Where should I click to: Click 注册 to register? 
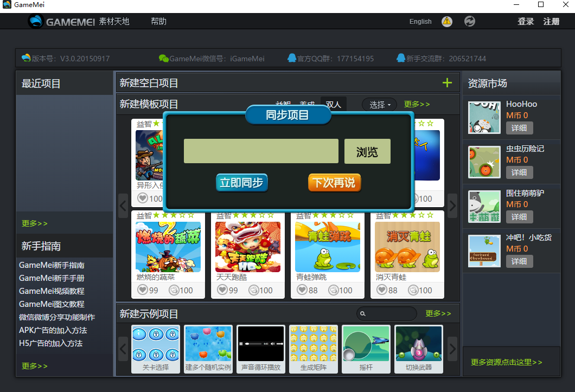click(x=551, y=21)
